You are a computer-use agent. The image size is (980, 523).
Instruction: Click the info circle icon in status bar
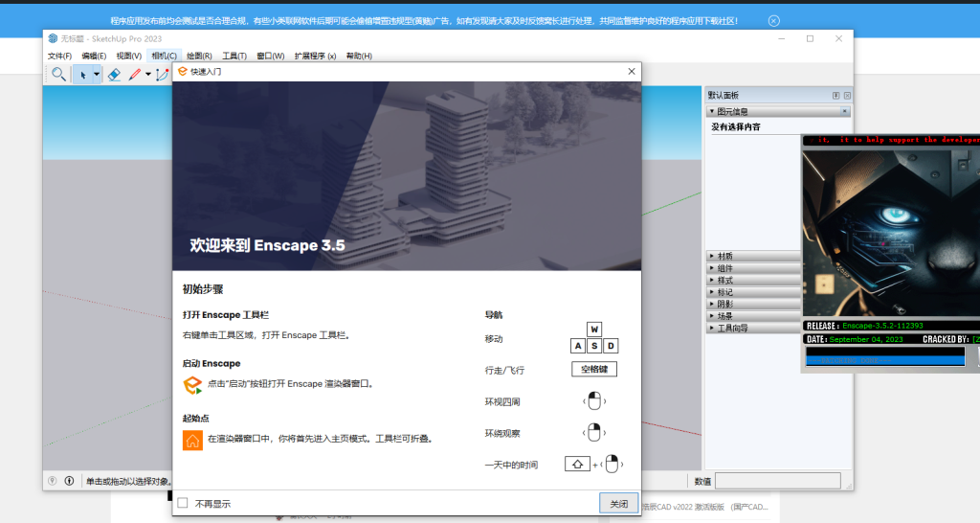coord(69,481)
